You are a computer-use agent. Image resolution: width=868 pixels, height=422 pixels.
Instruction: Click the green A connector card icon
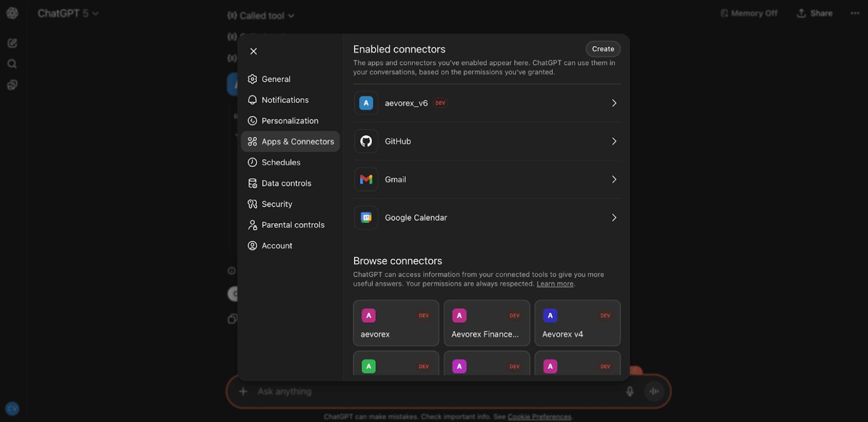point(369,366)
